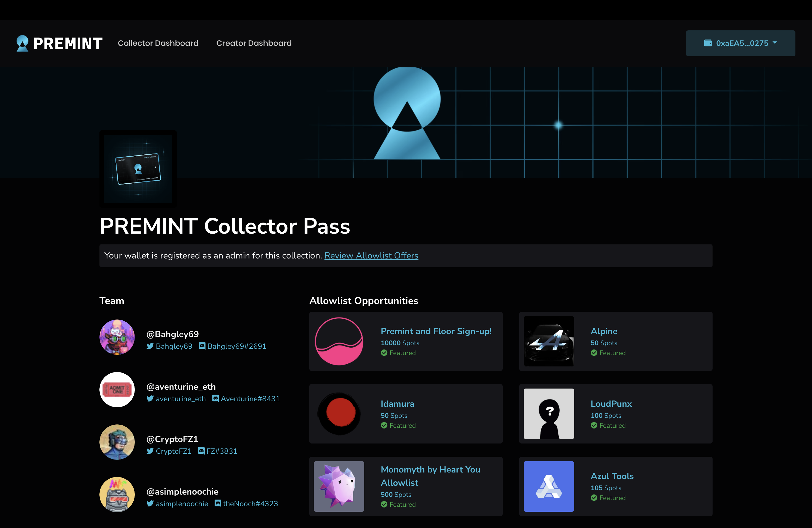Click the Twitter icon beside asimplenoochie
812x528 pixels.
(150, 504)
